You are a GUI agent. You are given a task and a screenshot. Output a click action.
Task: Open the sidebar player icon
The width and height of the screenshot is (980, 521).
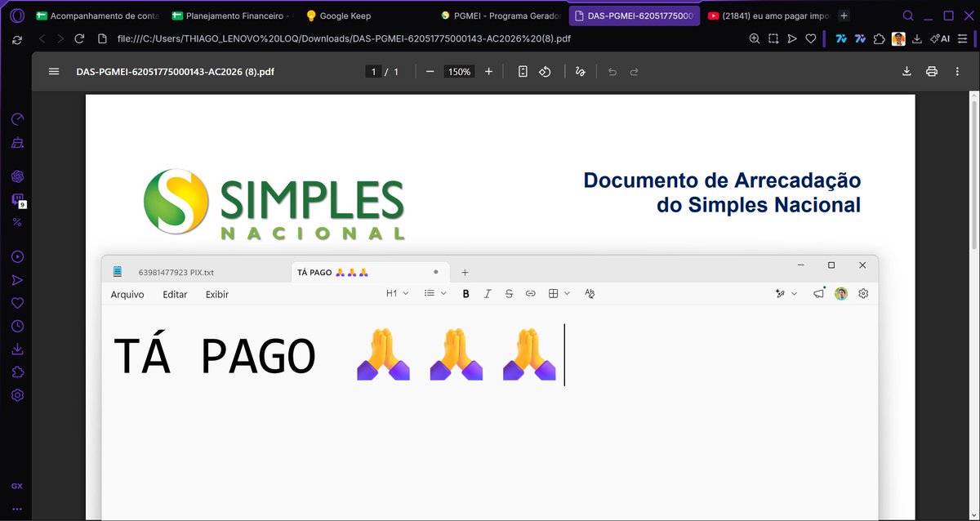(17, 256)
